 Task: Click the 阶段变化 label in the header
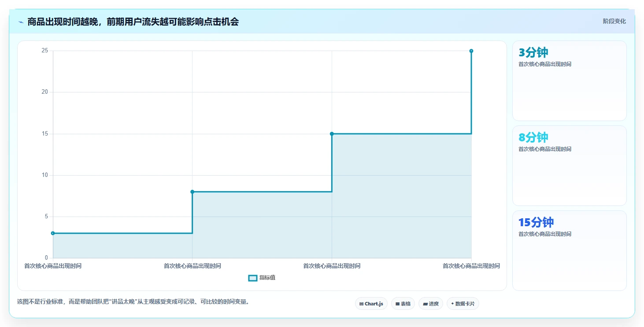[614, 22]
